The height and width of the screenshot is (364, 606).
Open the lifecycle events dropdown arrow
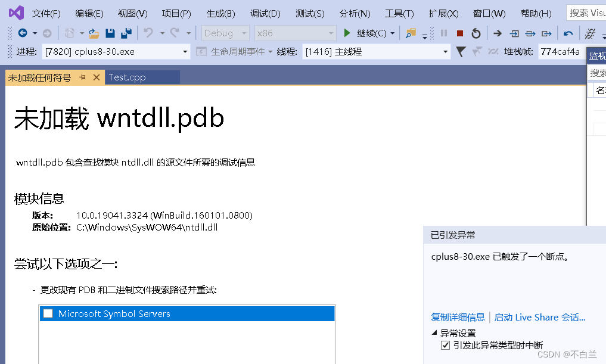click(270, 51)
